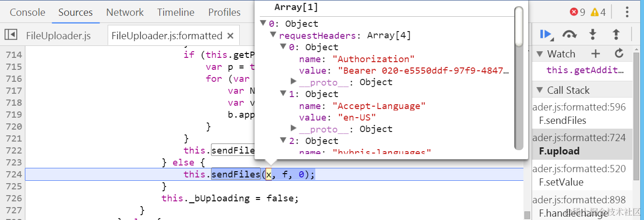Collapse the requestHeaders array
Image resolution: width=644 pixels, height=220 pixels.
tap(273, 35)
